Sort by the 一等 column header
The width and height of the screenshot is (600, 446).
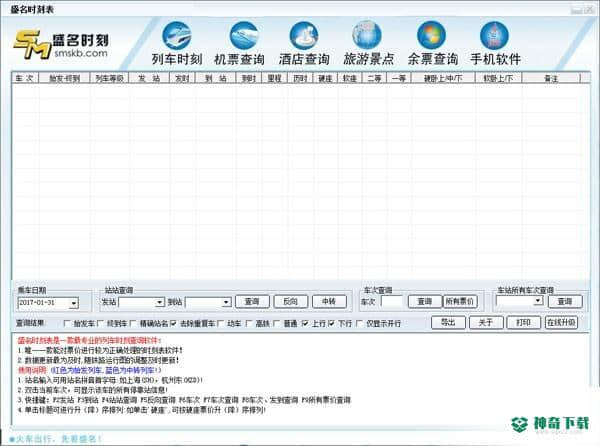point(399,78)
